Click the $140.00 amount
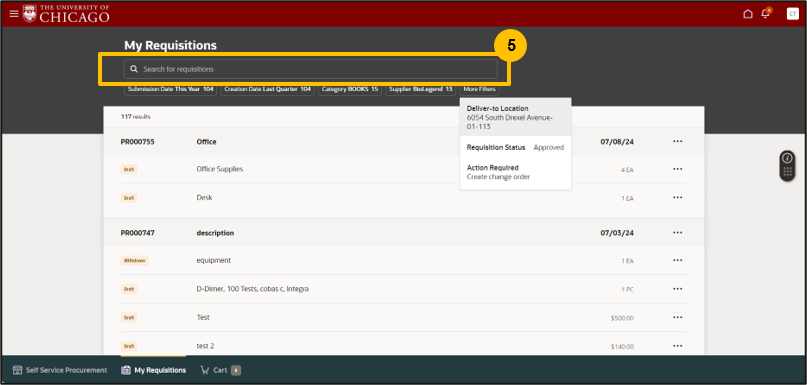Viewport: 807px width, 385px height. click(622, 346)
